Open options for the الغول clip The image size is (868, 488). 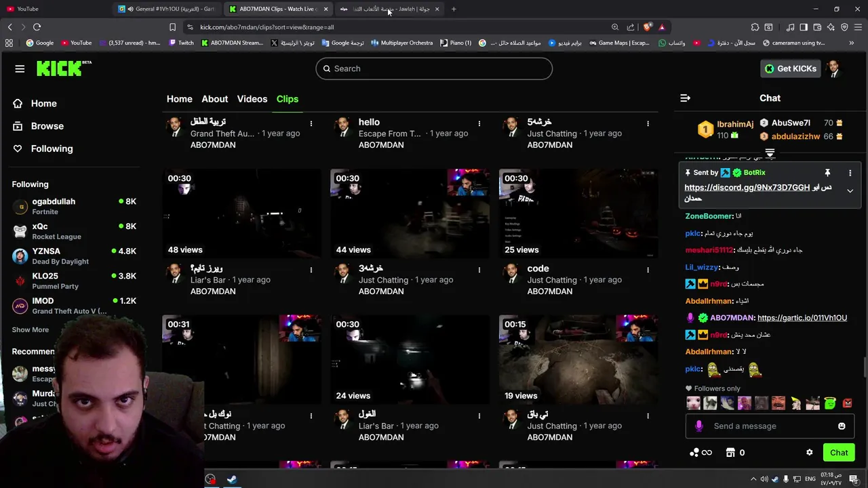[x=479, y=415]
